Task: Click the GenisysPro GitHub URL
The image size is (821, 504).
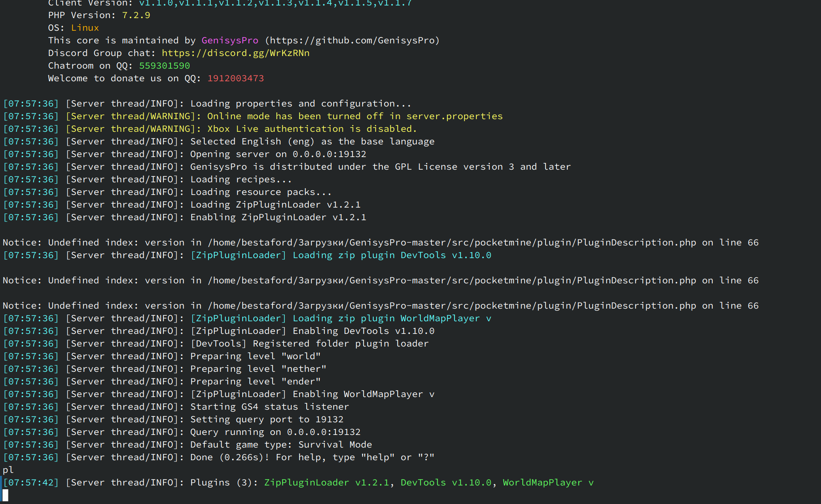Action: [x=352, y=40]
